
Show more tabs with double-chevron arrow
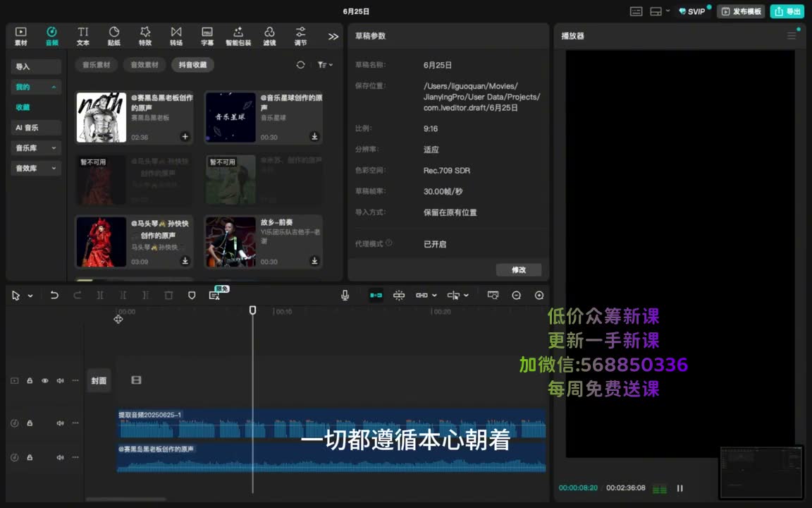[x=333, y=36]
